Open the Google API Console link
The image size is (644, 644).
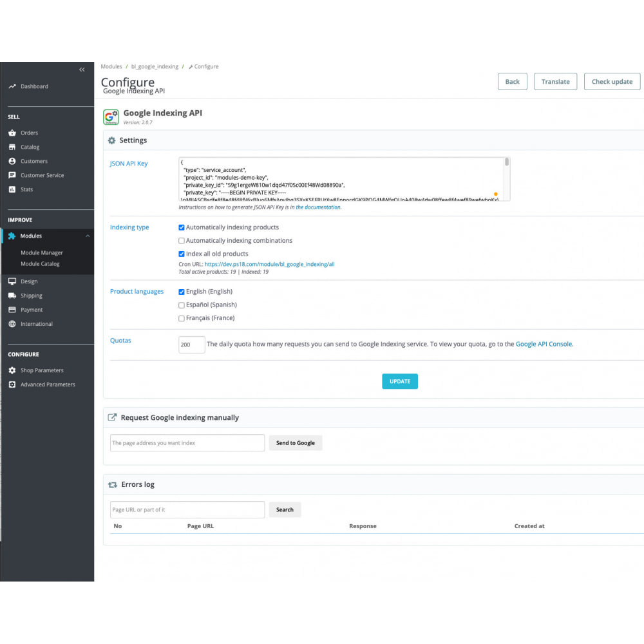point(544,344)
